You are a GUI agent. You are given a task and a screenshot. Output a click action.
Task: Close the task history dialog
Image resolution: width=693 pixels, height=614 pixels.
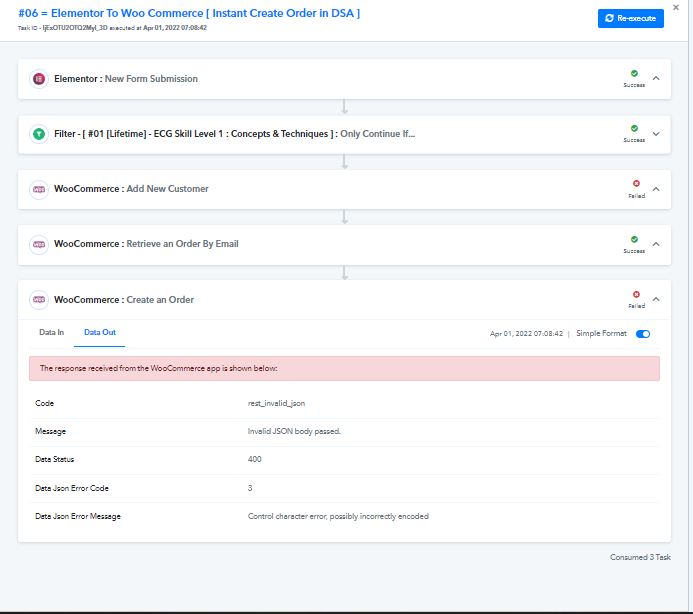[x=676, y=7]
